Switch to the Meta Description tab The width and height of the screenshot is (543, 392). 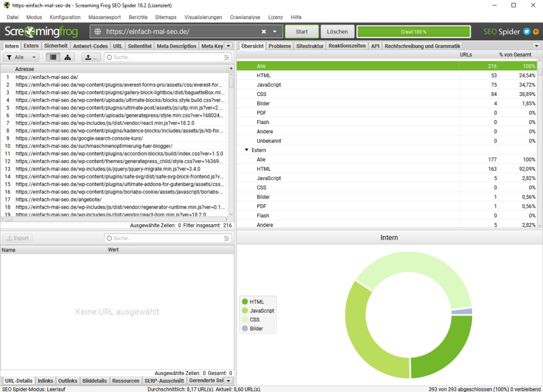[x=177, y=46]
